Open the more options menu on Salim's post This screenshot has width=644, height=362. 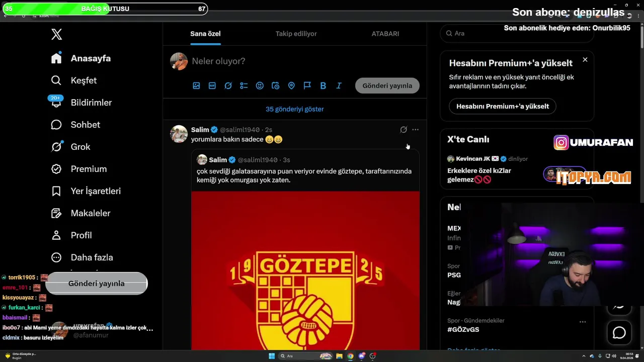click(x=415, y=130)
